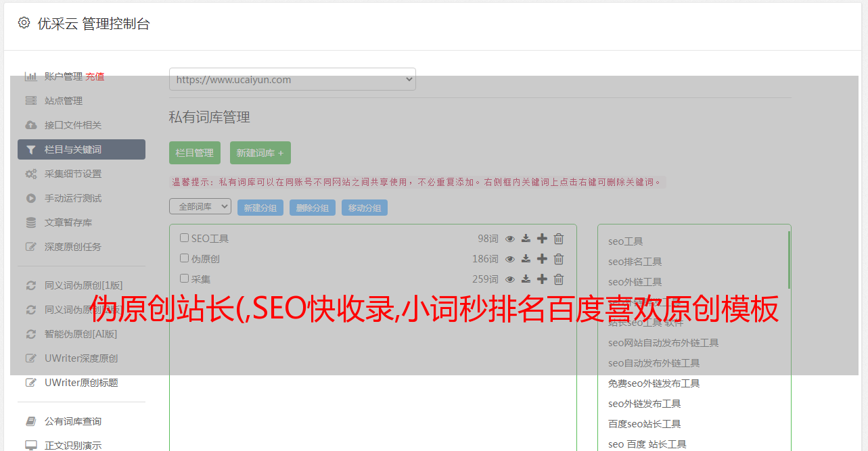This screenshot has width=868, height=451.
Task: Click the 站点管理 server icon
Action: point(31,101)
